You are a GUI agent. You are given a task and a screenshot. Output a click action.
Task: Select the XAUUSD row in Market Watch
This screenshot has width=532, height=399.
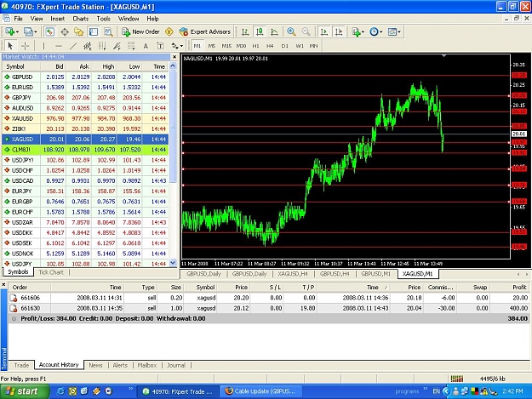click(x=85, y=118)
